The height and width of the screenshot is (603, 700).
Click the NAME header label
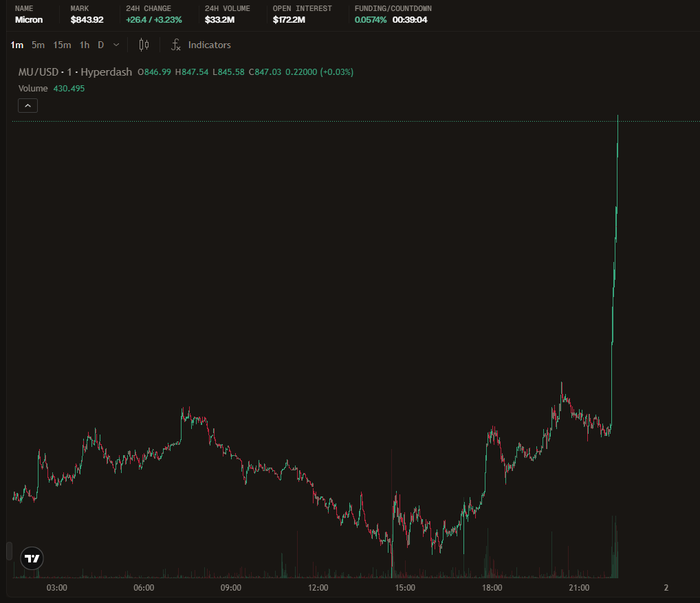(x=24, y=8)
